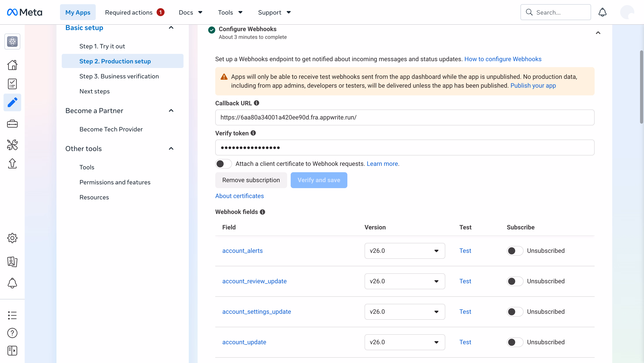
Task: Open version dropdown for account_alerts
Action: tap(404, 251)
